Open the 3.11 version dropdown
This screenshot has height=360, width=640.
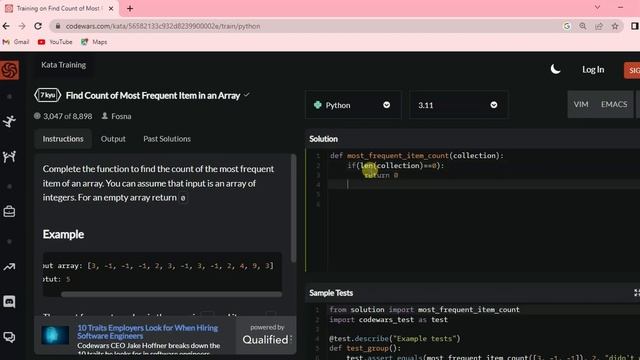click(x=458, y=105)
